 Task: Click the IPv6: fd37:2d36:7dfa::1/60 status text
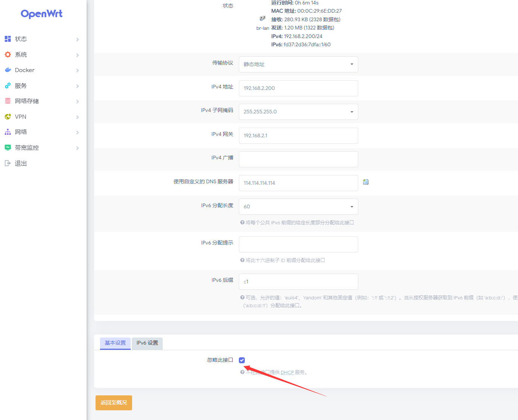301,44
